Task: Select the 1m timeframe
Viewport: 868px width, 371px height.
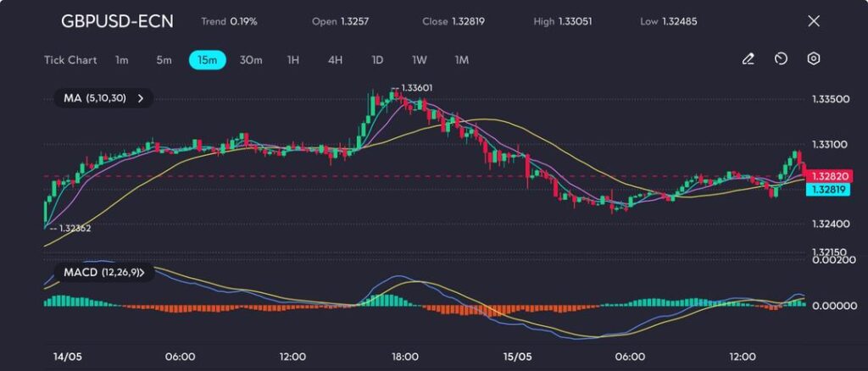Action: click(x=122, y=60)
